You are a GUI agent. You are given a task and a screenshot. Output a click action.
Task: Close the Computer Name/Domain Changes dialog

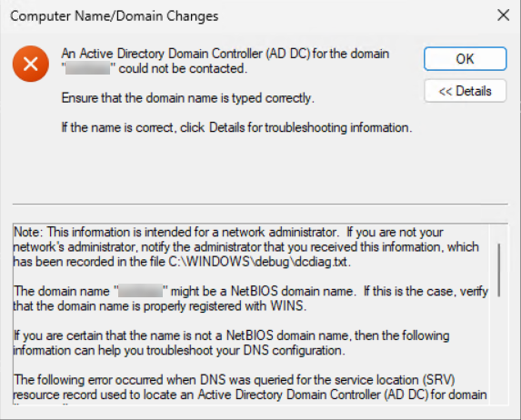coord(503,15)
